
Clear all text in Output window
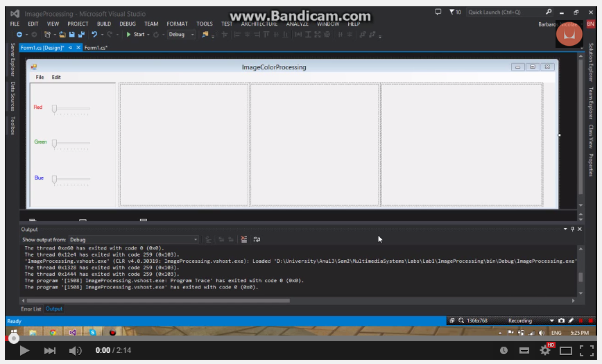[x=244, y=239]
